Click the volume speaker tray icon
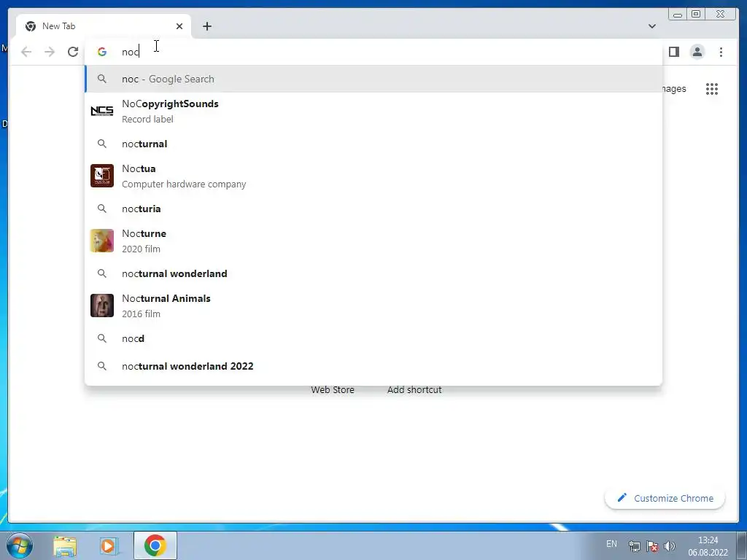The width and height of the screenshot is (747, 560). [670, 546]
